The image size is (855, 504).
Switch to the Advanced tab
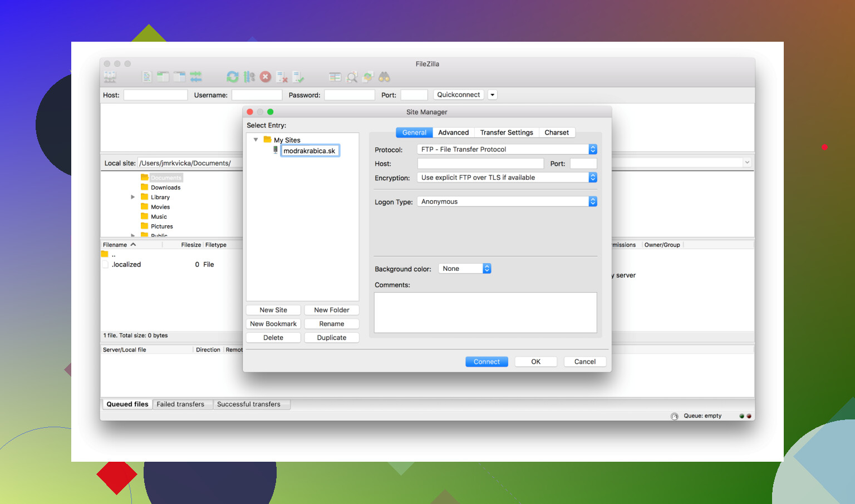pyautogui.click(x=453, y=133)
